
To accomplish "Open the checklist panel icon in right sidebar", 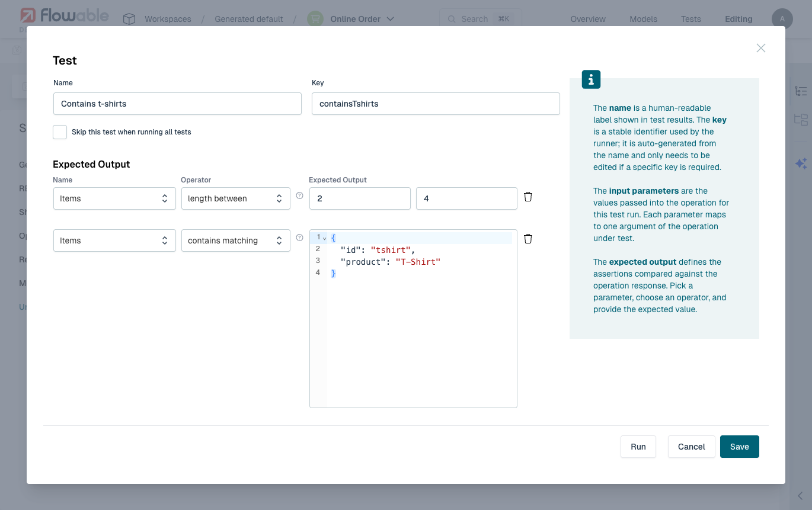I will [801, 91].
